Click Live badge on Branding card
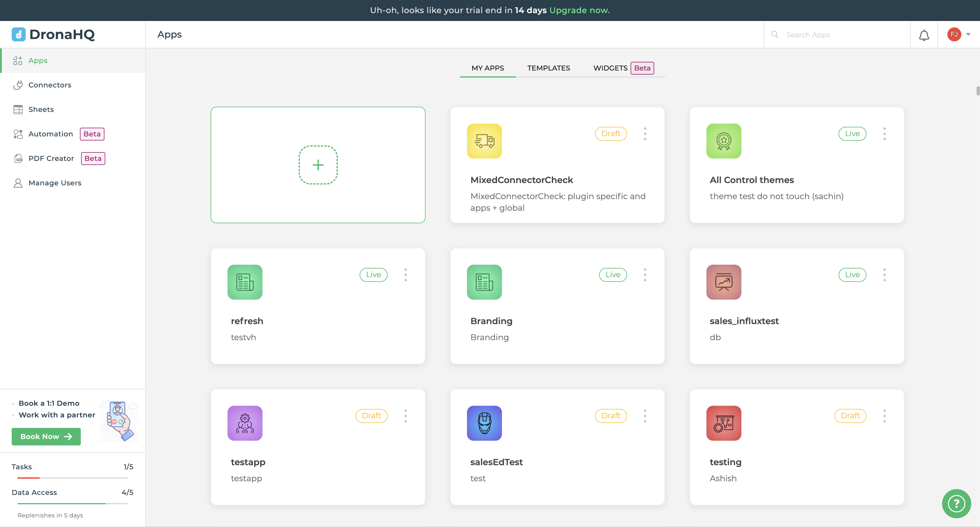This screenshot has width=980, height=527. point(613,275)
